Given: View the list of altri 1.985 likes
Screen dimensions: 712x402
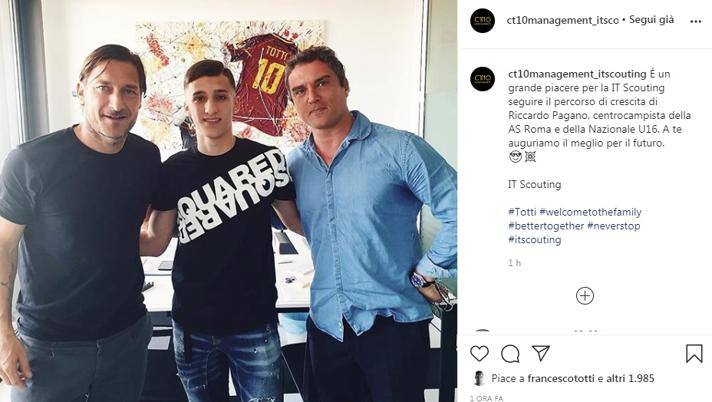Looking at the screenshot, I should click(x=630, y=378).
